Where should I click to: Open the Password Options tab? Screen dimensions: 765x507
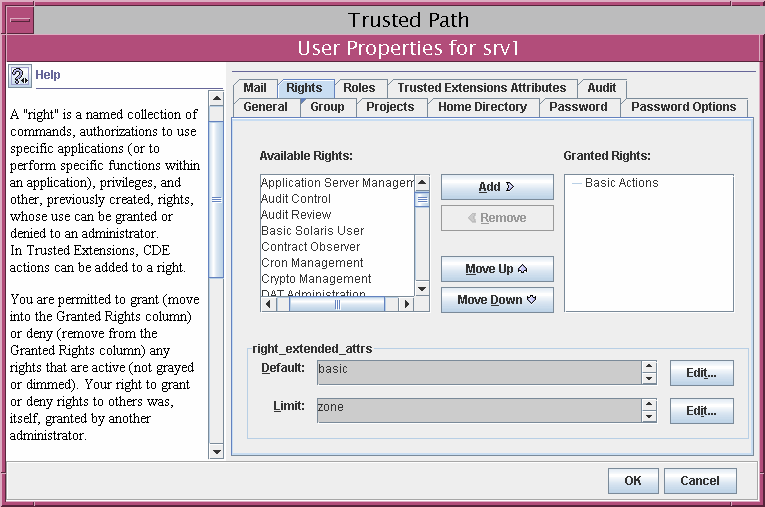683,107
